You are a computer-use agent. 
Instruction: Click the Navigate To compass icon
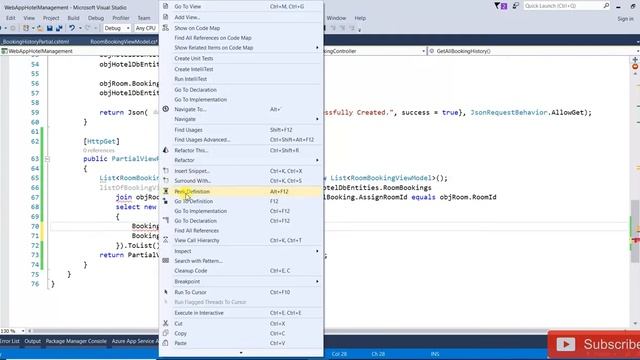(165, 109)
